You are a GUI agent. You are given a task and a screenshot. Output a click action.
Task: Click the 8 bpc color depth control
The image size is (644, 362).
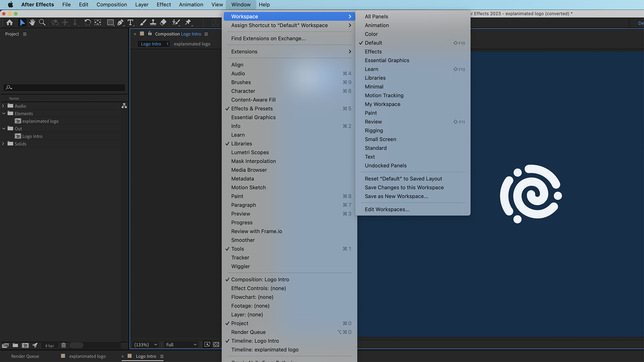tap(49, 345)
